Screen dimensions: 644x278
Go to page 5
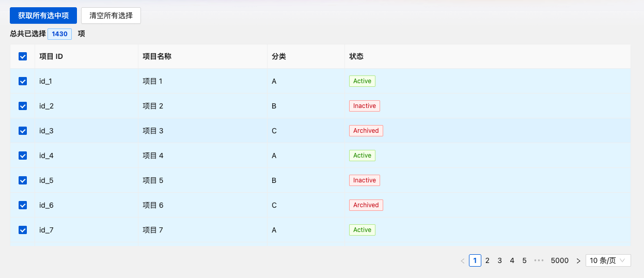pyautogui.click(x=525, y=260)
